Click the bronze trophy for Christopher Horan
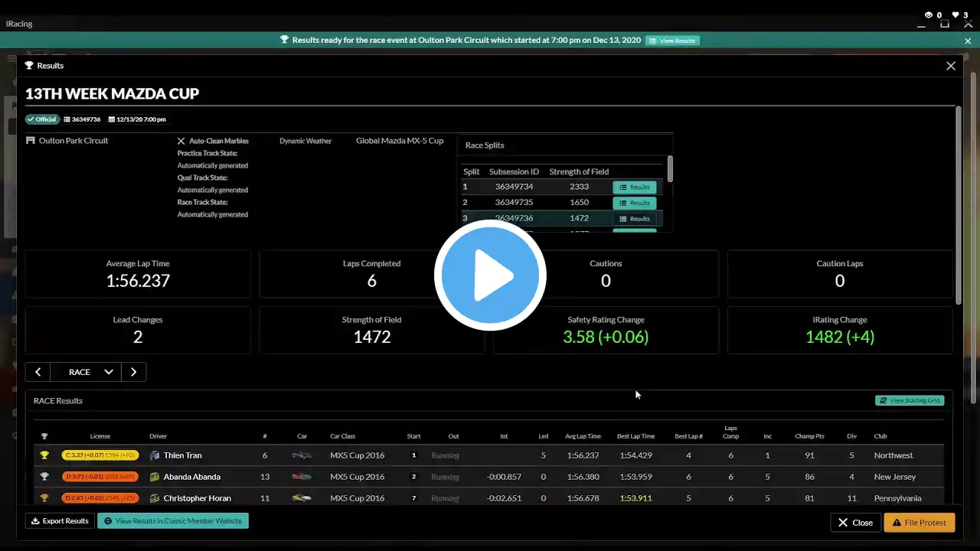The height and width of the screenshot is (551, 980). (44, 498)
